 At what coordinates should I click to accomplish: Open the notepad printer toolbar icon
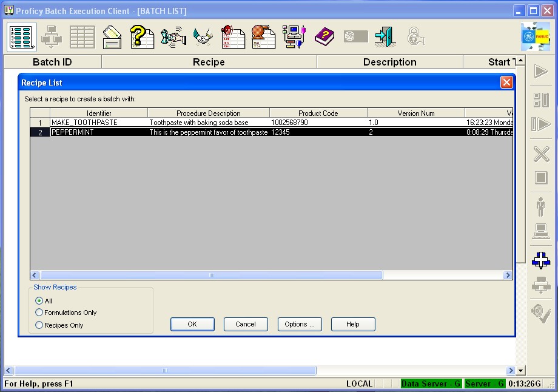[112, 37]
